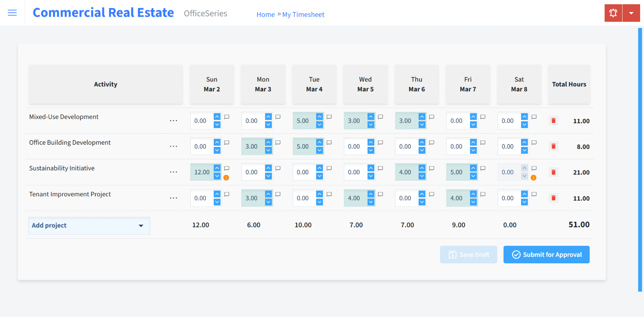Check the warning icon on Sustainability Saturday entry
The image size is (644, 317).
pyautogui.click(x=533, y=177)
